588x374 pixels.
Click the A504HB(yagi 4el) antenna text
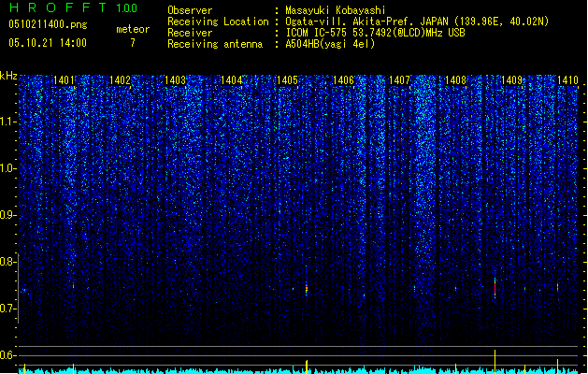[x=330, y=44]
